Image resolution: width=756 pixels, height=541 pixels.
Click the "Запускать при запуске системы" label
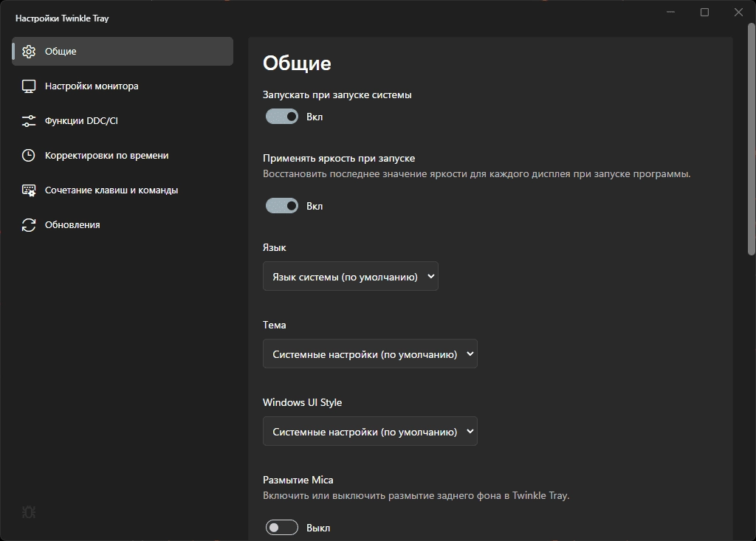tap(337, 94)
